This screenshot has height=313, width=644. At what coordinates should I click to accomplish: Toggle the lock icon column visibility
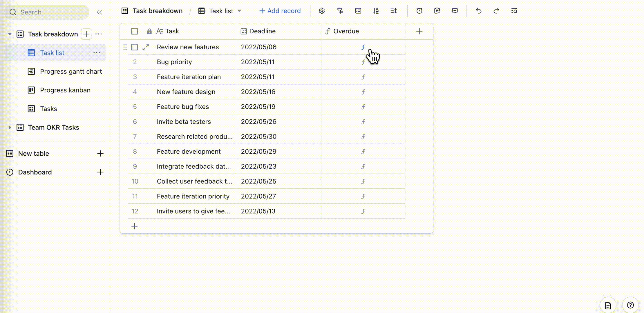[149, 31]
